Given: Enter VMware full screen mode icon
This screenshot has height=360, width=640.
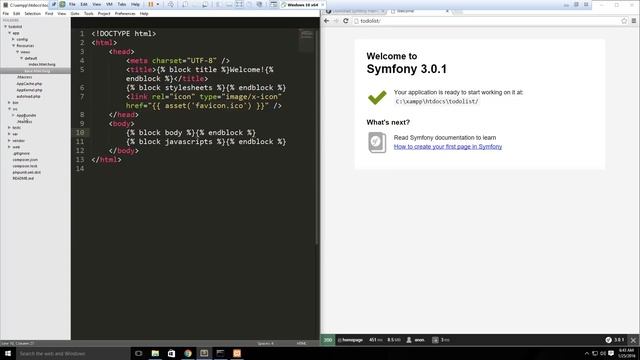Looking at the screenshot, I should (x=239, y=4).
